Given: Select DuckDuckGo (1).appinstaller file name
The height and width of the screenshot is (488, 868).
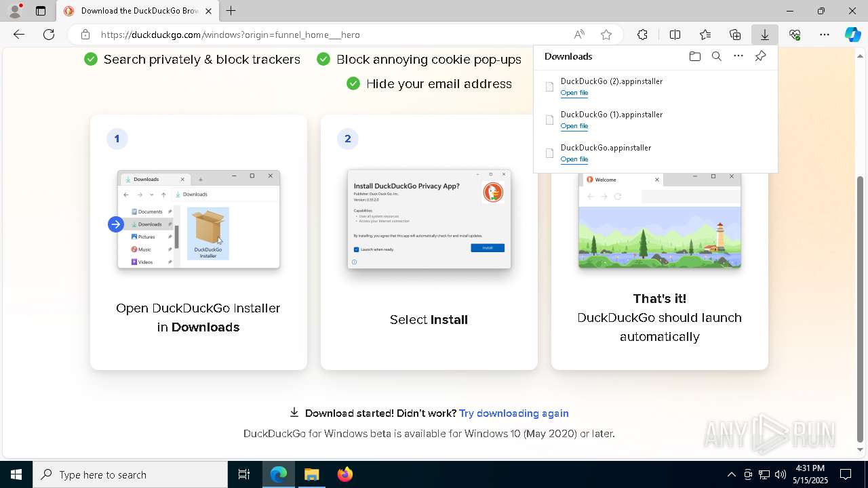Looking at the screenshot, I should (x=612, y=115).
